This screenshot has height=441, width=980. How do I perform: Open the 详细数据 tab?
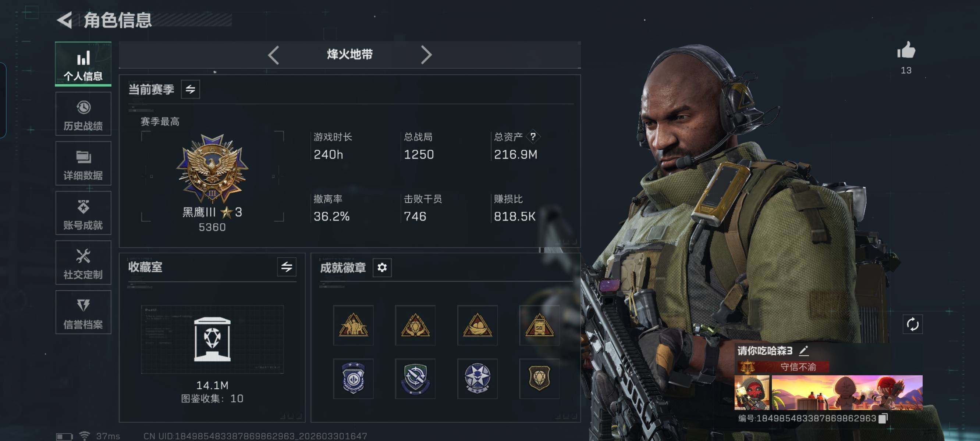83,164
